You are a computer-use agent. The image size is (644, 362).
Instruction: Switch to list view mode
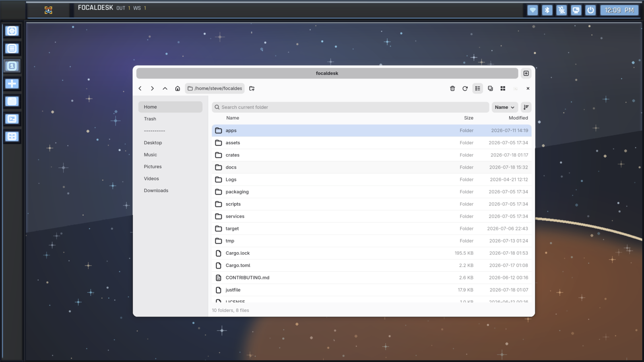tap(478, 88)
